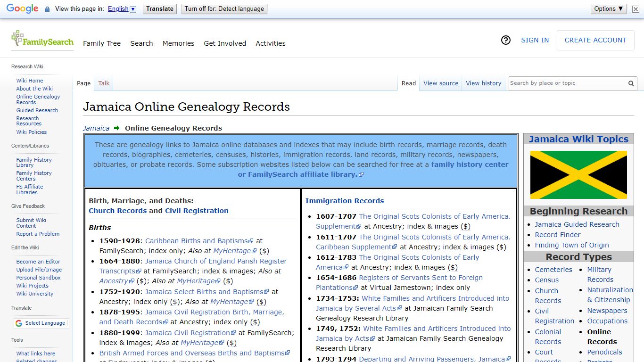Click the Translate button
Screen dimensions: 644x362
(160, 9)
